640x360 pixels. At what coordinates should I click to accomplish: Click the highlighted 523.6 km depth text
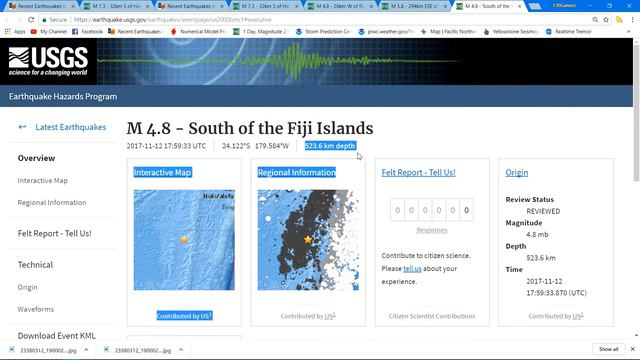pos(330,146)
